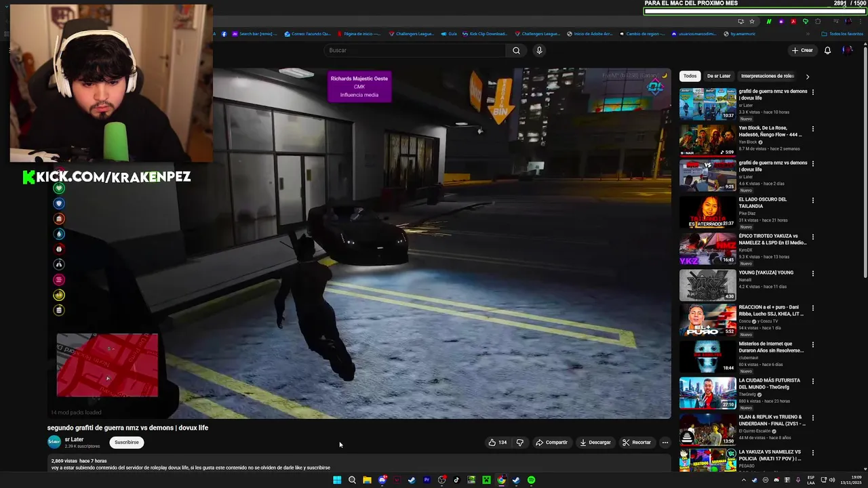Select the De sr Later filter chip
The height and width of the screenshot is (488, 868).
click(x=719, y=76)
